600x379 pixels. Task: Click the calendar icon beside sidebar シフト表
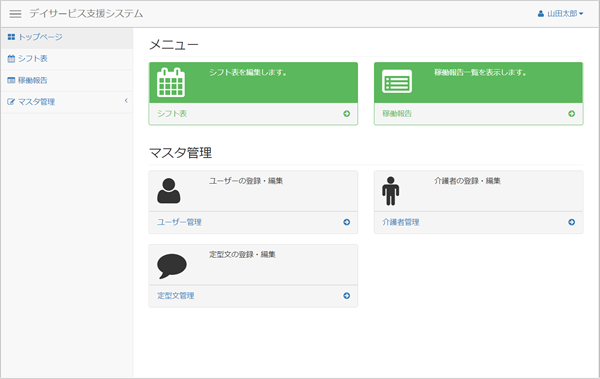[11, 59]
